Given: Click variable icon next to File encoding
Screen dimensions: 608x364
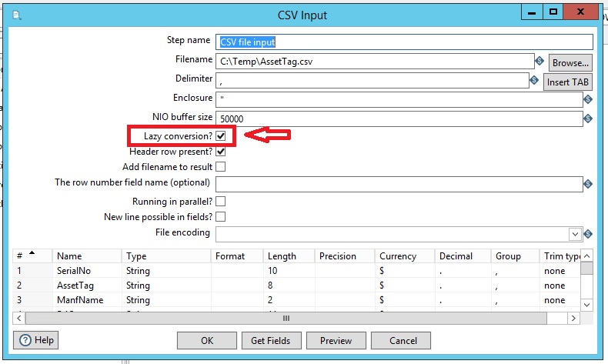Looking at the screenshot, I should coord(588,234).
